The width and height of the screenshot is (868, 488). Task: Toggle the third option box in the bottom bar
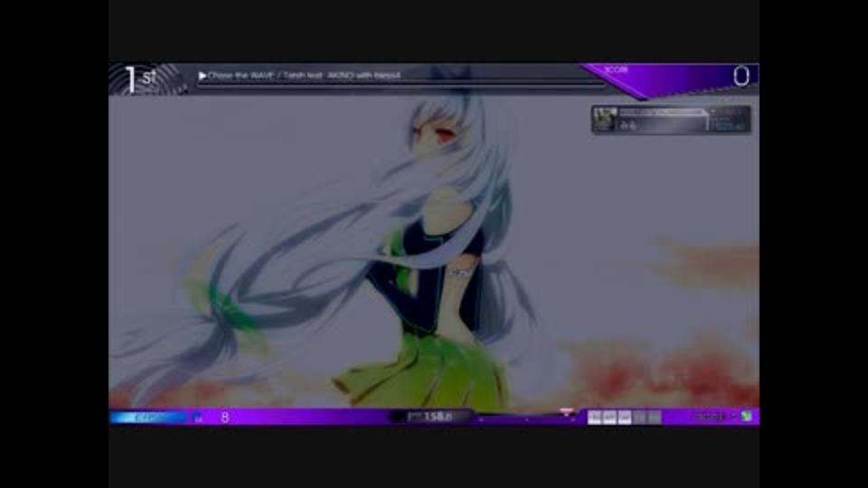(625, 418)
